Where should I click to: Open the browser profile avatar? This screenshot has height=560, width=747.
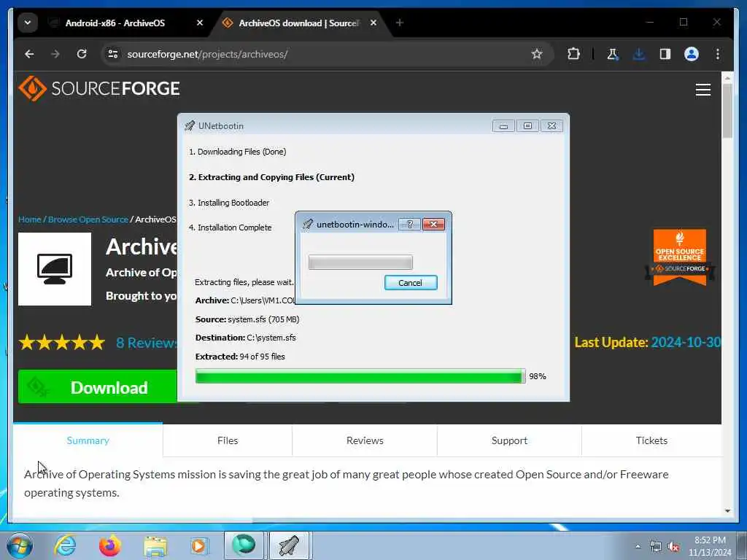(x=692, y=54)
